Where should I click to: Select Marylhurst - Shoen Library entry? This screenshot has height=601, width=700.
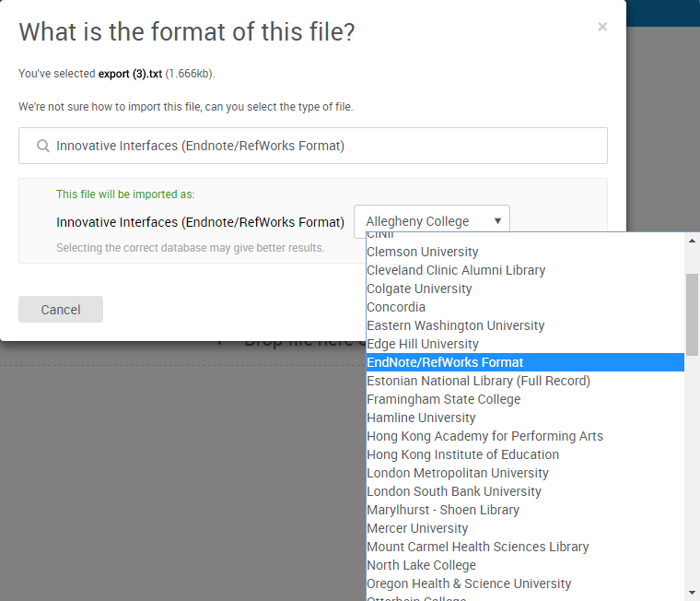pyautogui.click(x=525, y=510)
